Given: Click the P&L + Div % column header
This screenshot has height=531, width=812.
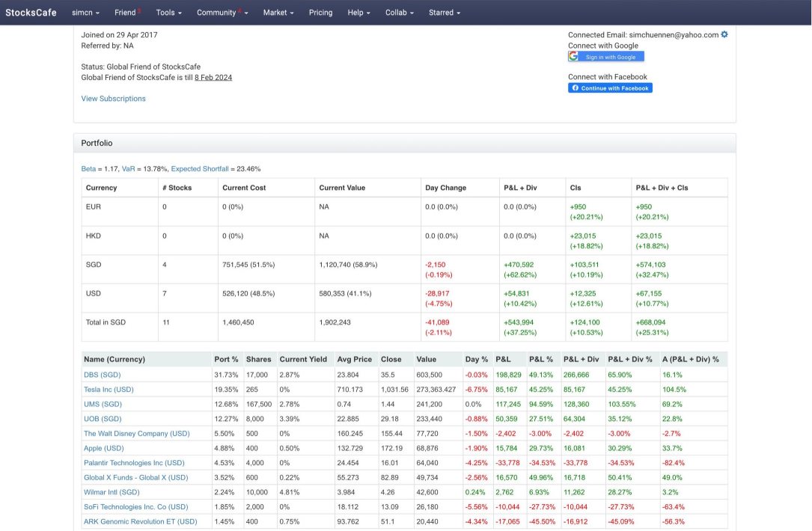Looking at the screenshot, I should [x=629, y=359].
